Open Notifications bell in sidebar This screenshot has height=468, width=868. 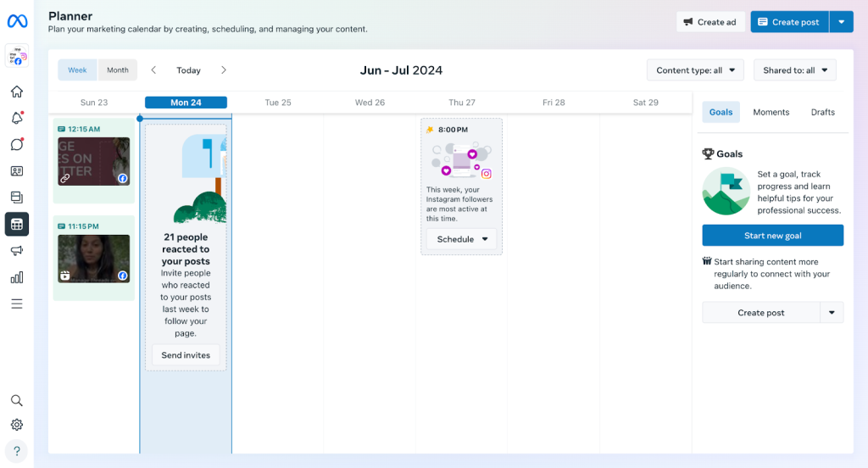click(x=17, y=118)
